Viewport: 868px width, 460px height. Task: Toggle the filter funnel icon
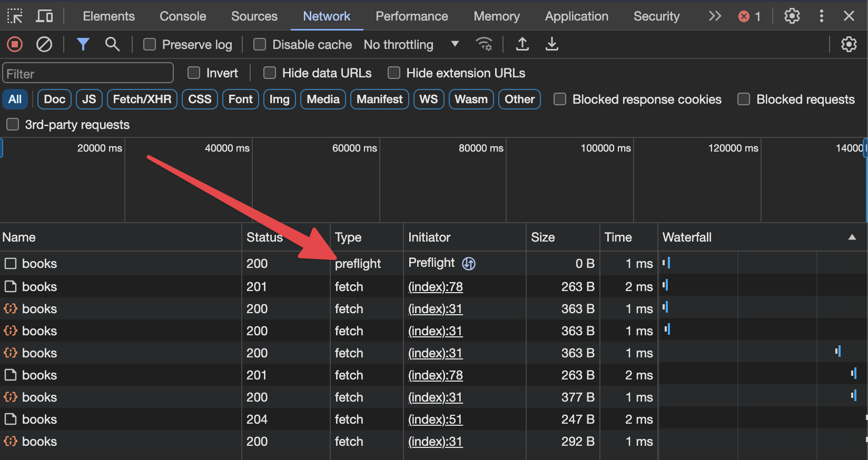click(x=83, y=45)
